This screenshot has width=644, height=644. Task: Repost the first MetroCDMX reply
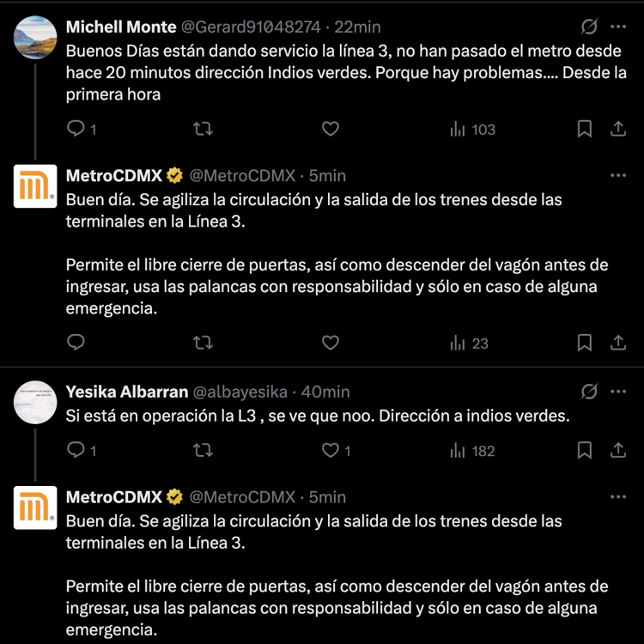(203, 343)
